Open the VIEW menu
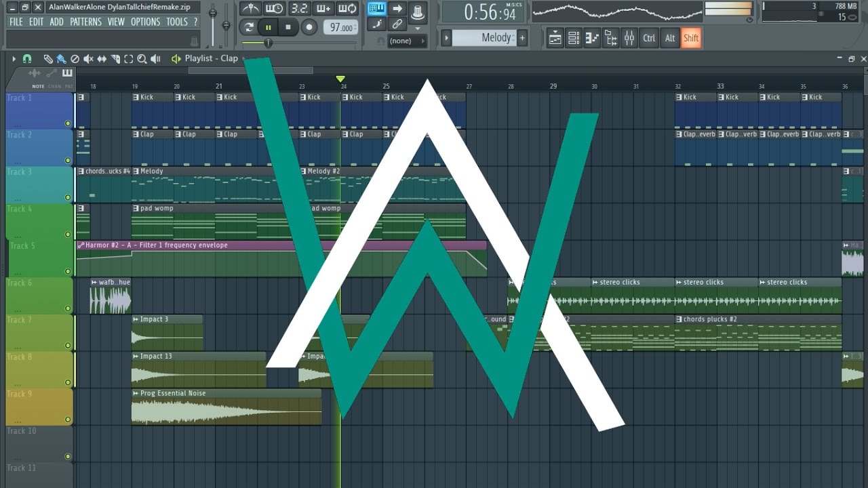Viewport: 868px width, 488px height. (116, 22)
